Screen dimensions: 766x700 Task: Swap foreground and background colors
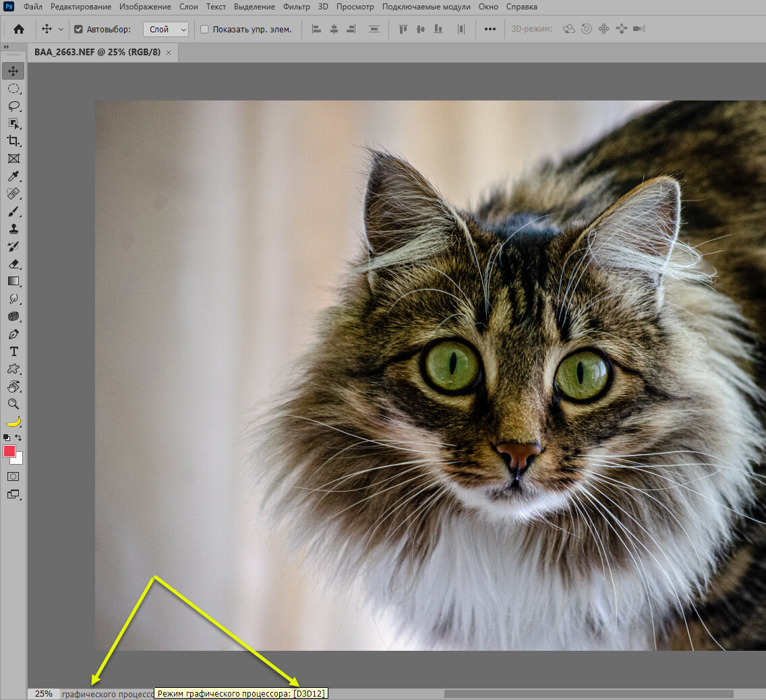(x=19, y=438)
